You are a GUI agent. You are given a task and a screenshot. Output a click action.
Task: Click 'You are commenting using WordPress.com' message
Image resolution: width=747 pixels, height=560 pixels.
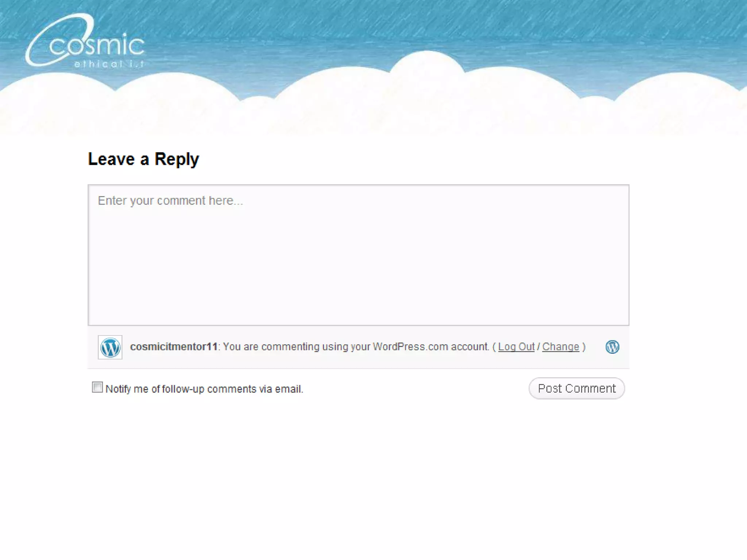[356, 347]
